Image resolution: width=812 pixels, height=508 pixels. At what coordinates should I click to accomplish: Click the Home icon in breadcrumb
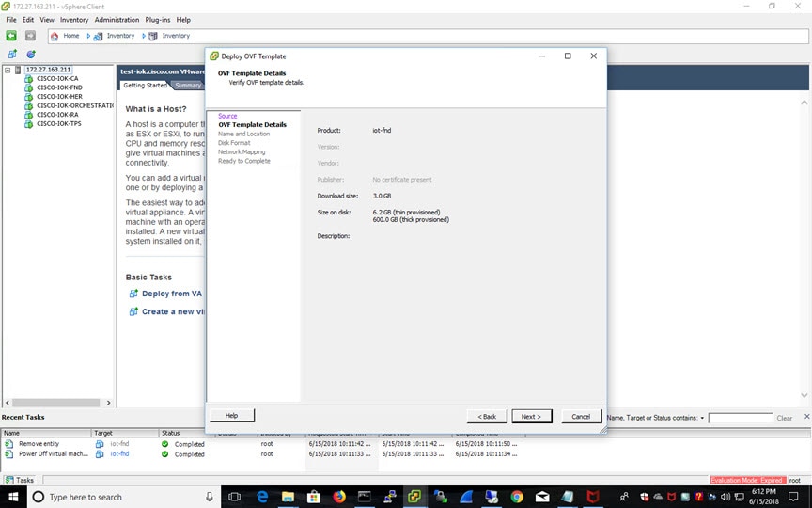pos(55,36)
